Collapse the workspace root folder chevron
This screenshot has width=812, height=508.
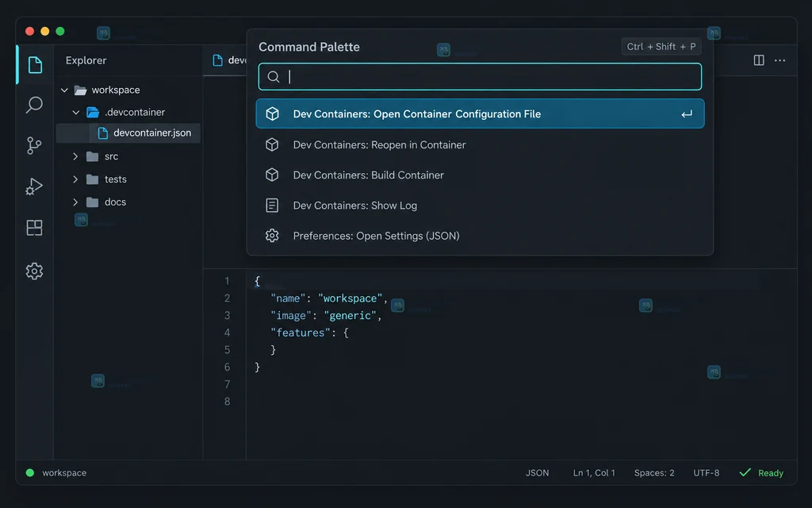pos(64,90)
